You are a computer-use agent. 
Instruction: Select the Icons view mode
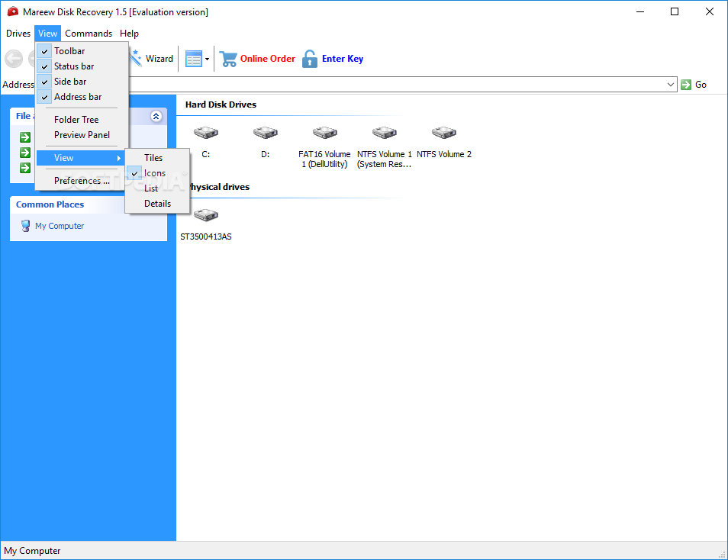point(157,173)
